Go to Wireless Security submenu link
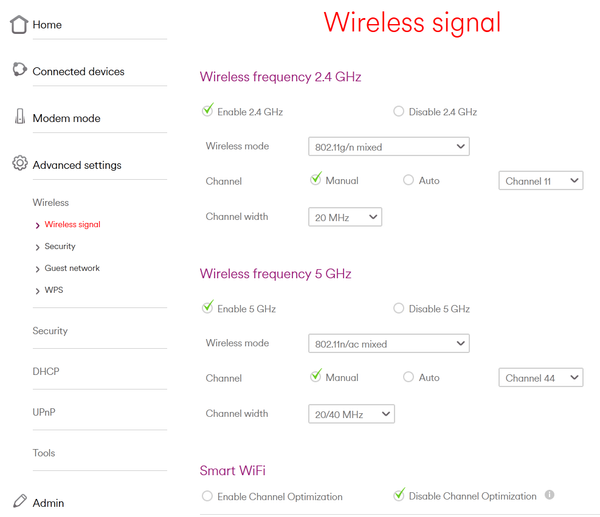This screenshot has height=517, width=600. tap(60, 246)
